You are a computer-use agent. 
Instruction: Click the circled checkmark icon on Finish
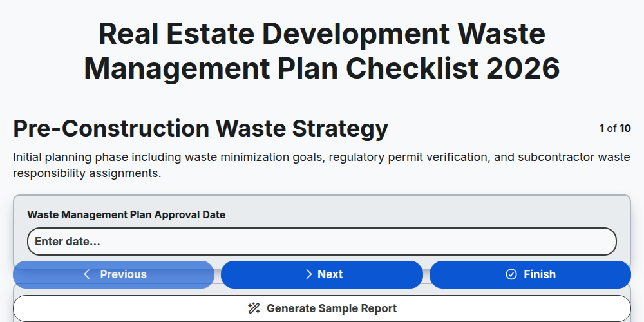pyautogui.click(x=511, y=274)
